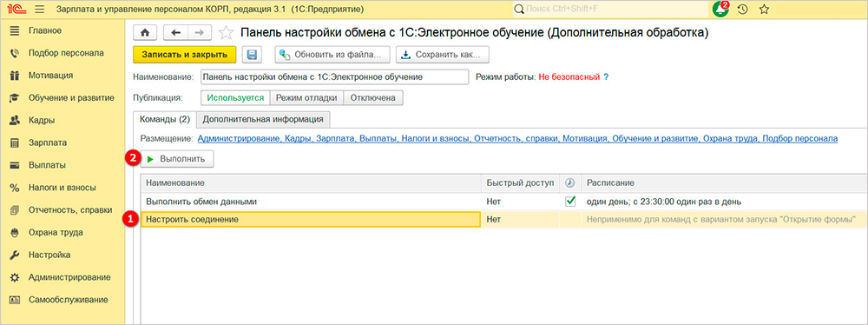Switch to Дополнительная информация tab
Viewport: 868px width, 325px height.
click(263, 119)
